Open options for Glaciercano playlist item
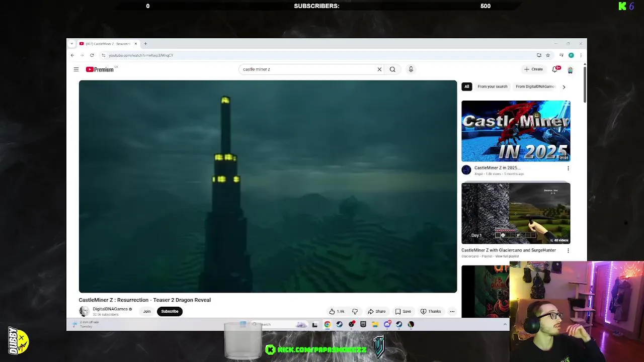The width and height of the screenshot is (644, 362). pos(568,250)
